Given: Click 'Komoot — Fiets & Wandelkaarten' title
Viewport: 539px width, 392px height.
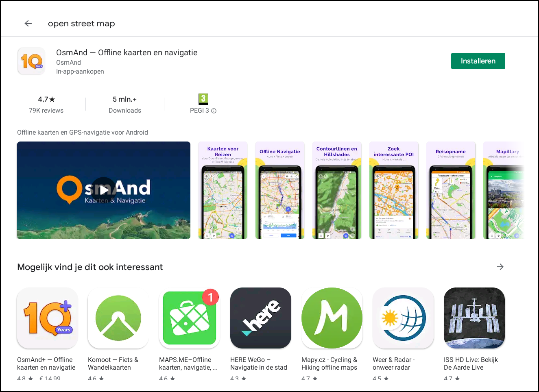Looking at the screenshot, I should click(113, 364).
